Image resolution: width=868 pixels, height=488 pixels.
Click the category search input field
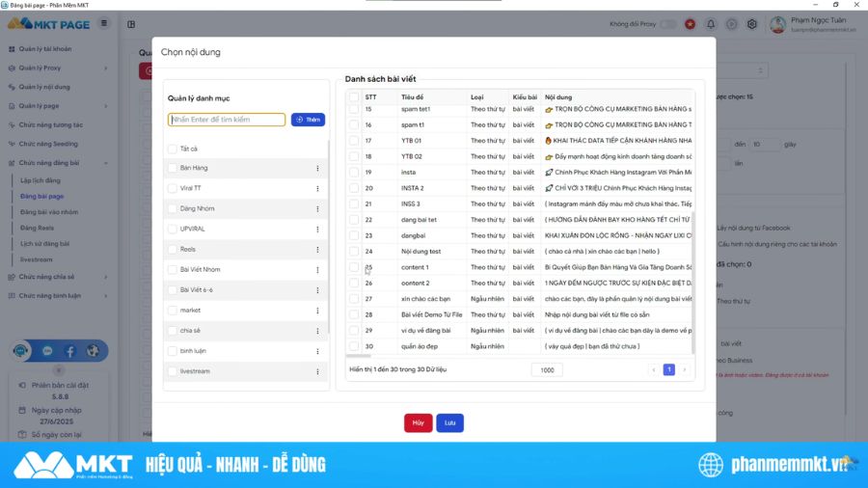(227, 120)
